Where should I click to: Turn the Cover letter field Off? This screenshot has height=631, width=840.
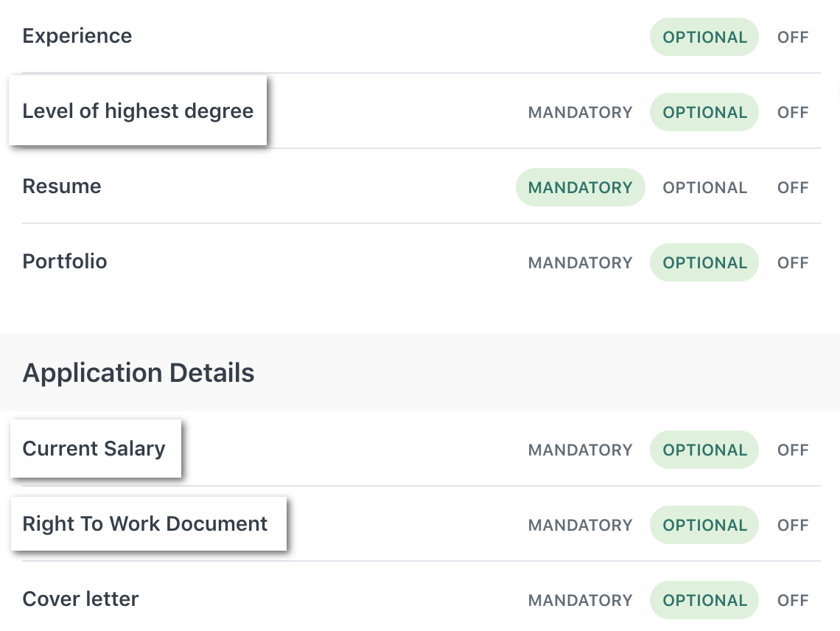click(792, 600)
